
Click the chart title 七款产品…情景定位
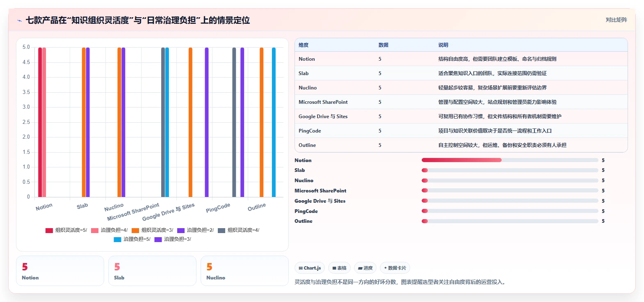click(x=138, y=20)
